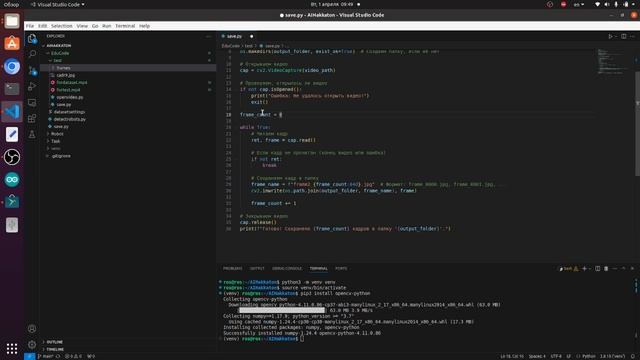The image size is (640, 360).
Task: Click the Обзор activities button
Action: pos(11,4)
